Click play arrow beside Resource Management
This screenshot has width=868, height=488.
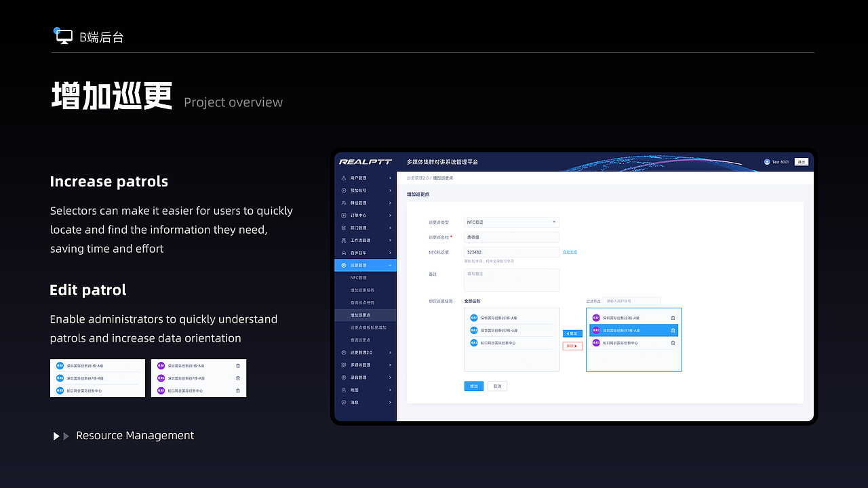click(57, 436)
